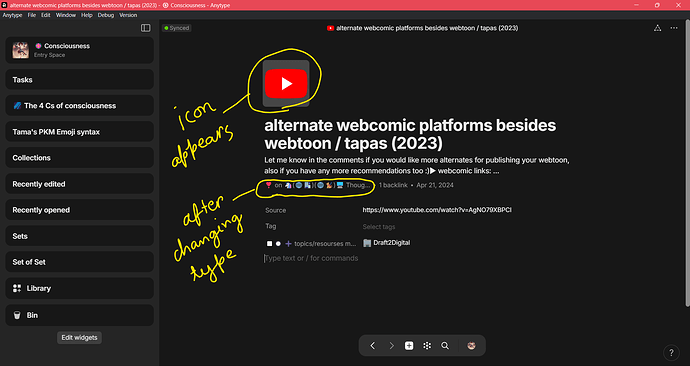690x366 pixels.
Task: Click the large YouTube page icon
Action: (286, 83)
